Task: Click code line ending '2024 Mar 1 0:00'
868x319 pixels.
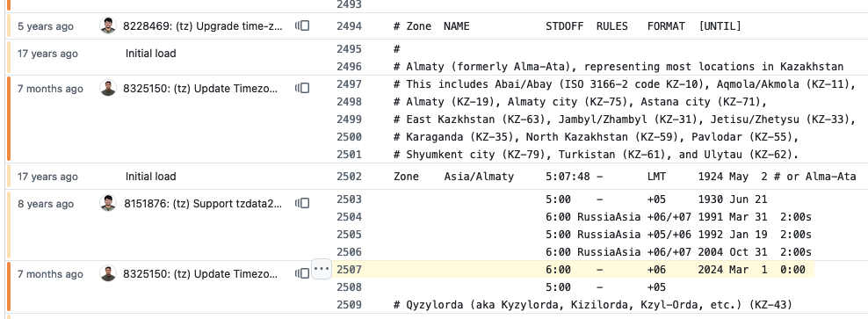Action: (x=676, y=270)
